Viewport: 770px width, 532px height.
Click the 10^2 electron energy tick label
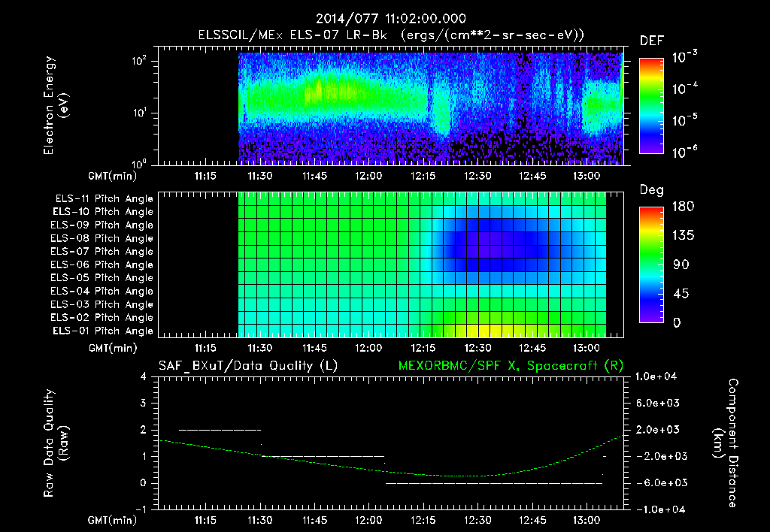tap(139, 61)
